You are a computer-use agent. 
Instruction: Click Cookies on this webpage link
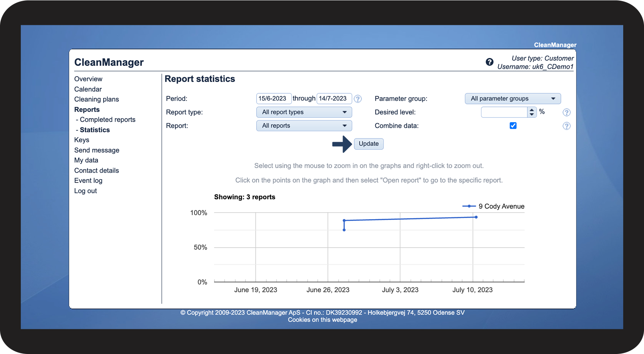pos(323,320)
